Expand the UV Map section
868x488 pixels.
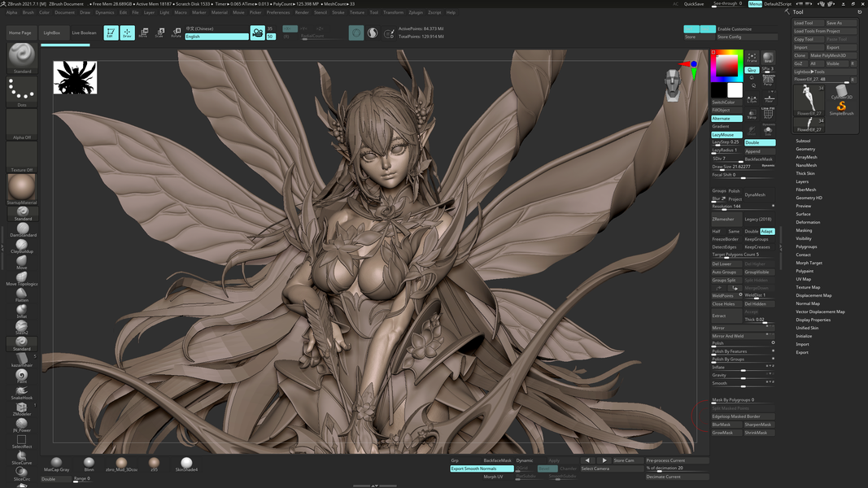(x=803, y=280)
